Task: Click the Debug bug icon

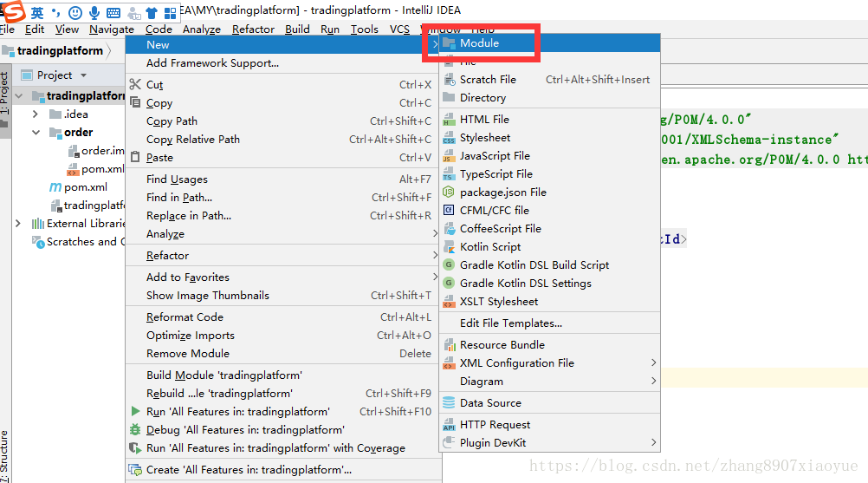Action: (x=135, y=430)
